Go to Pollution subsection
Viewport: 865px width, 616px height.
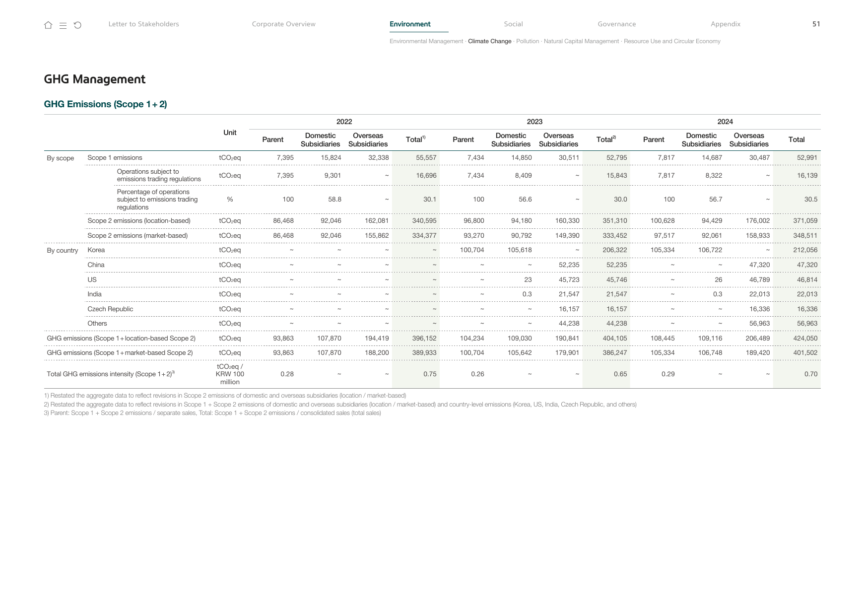[x=528, y=41]
